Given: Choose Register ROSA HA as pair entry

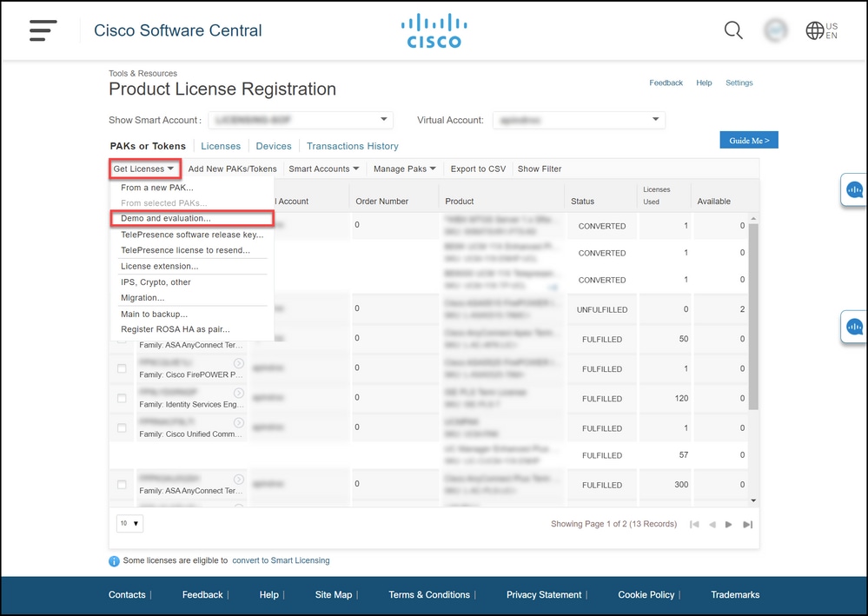Looking at the screenshot, I should click(x=175, y=329).
